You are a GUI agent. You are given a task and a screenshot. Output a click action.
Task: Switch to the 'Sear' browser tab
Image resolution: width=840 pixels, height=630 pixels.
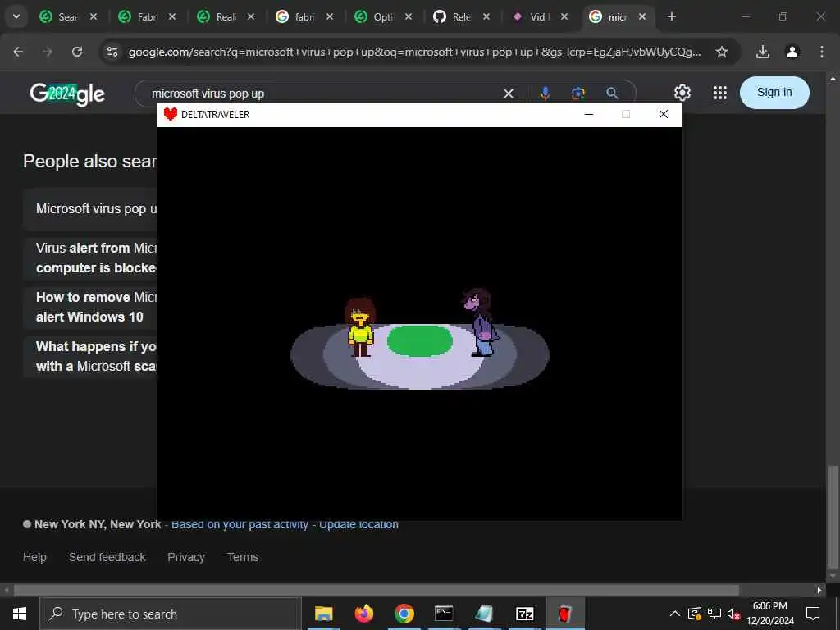coord(68,16)
